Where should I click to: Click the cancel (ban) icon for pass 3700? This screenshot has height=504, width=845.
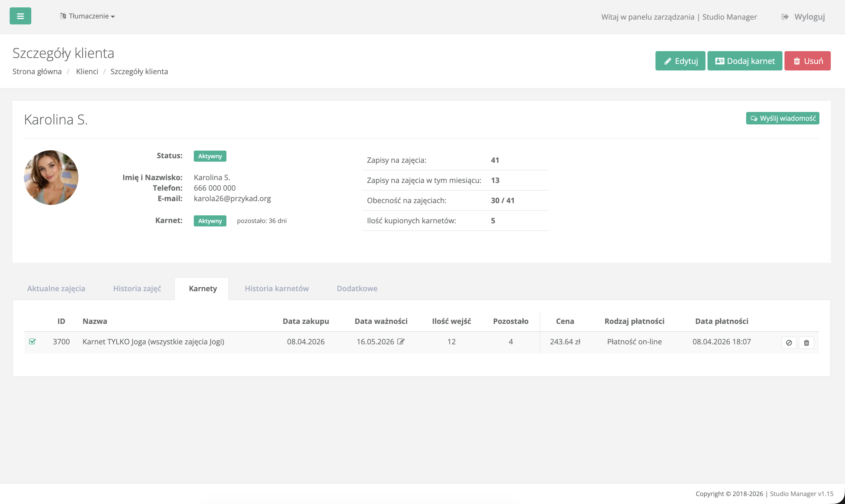pyautogui.click(x=789, y=343)
